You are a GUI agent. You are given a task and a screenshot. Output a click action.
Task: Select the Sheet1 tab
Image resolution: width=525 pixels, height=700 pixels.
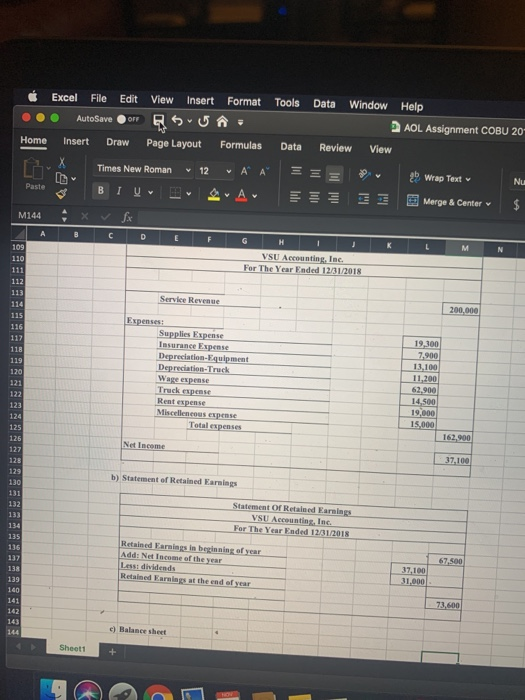coord(72,648)
